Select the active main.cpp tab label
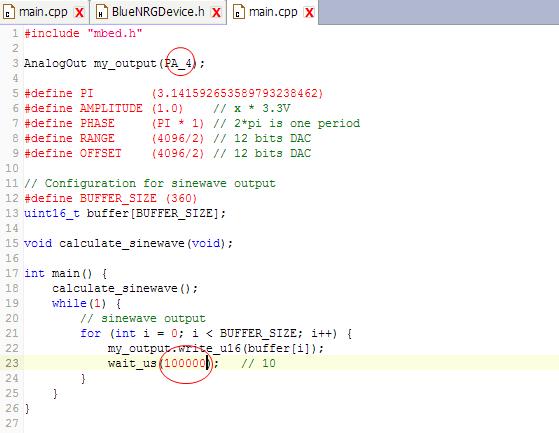The image size is (559, 433). pyautogui.click(x=273, y=12)
